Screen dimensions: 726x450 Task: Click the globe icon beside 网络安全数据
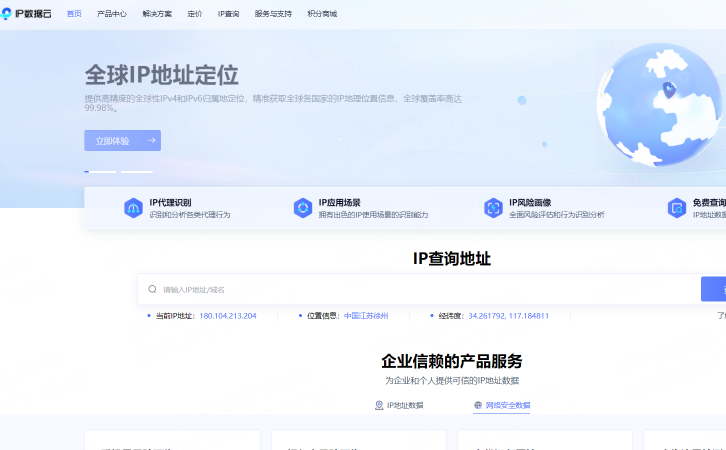coord(478,405)
